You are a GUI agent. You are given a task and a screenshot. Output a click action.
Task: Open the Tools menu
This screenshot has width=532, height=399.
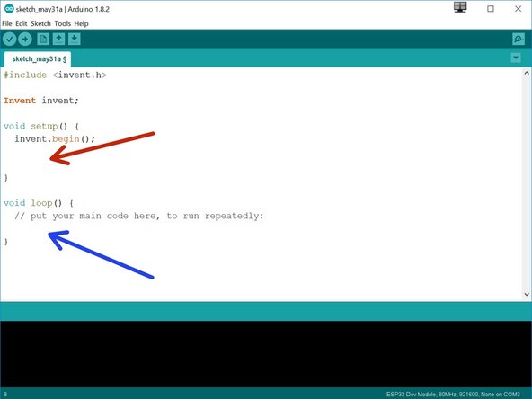62,23
